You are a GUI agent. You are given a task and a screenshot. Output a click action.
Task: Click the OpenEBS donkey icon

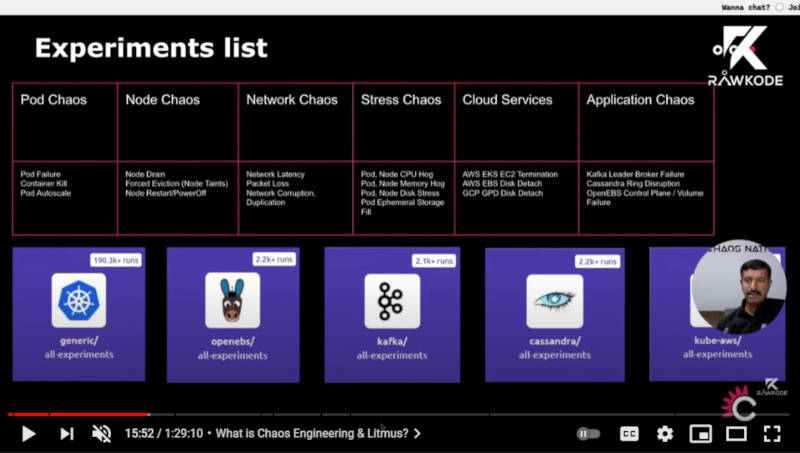coord(232,300)
